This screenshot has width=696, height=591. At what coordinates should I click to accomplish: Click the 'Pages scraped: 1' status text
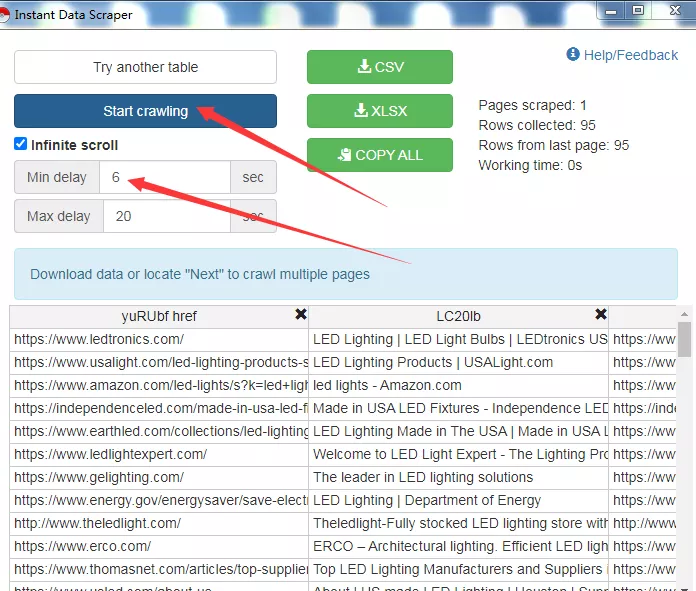(532, 105)
